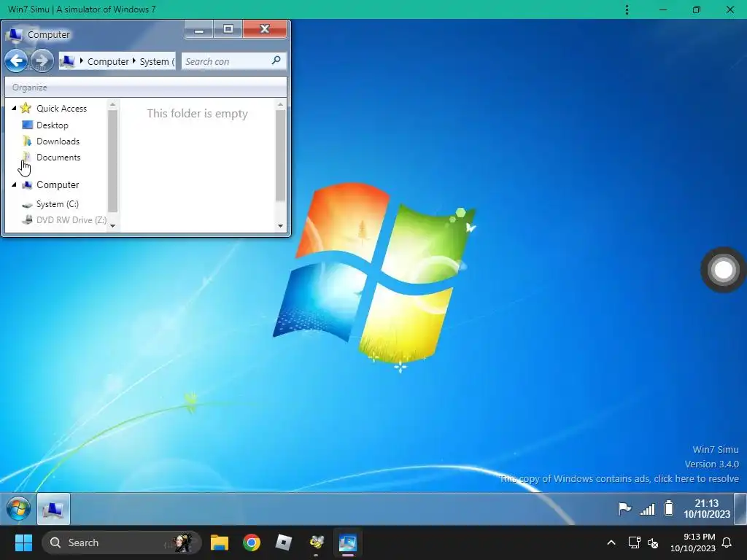The height and width of the screenshot is (560, 747).
Task: Select the Desktop entry in sidebar
Action: 52,125
